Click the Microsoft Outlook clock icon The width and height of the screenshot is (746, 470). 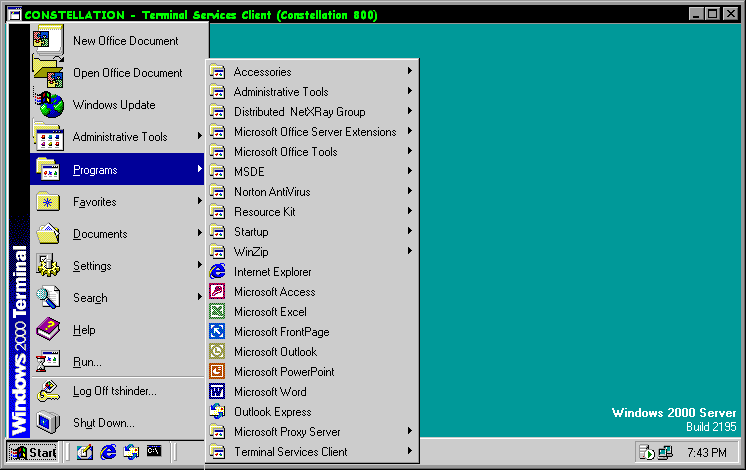tap(217, 352)
